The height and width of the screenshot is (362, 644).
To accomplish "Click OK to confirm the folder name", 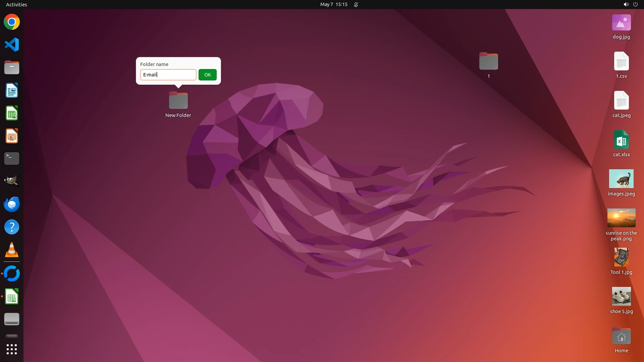I will pyautogui.click(x=207, y=75).
